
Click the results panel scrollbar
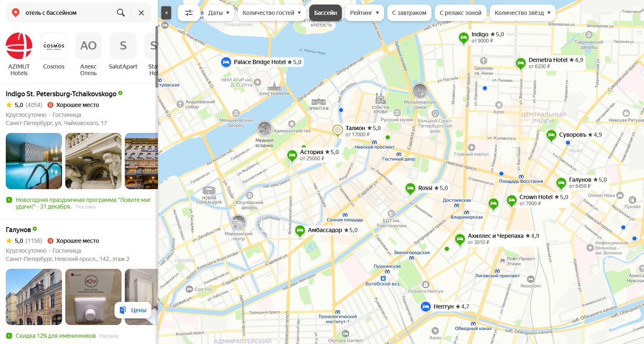click(x=157, y=56)
